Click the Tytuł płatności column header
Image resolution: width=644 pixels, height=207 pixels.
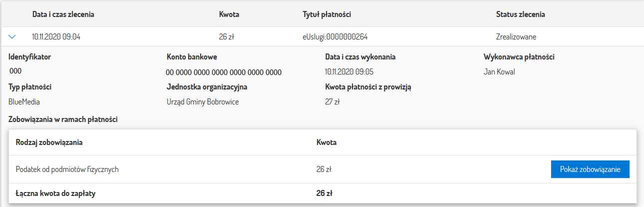327,14
